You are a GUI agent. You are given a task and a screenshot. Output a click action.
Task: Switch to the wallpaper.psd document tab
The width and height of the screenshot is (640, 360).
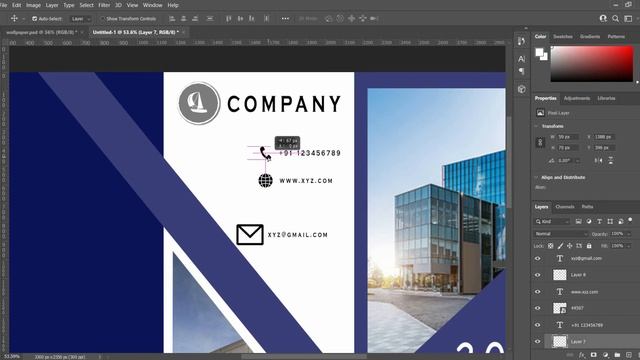(41, 32)
